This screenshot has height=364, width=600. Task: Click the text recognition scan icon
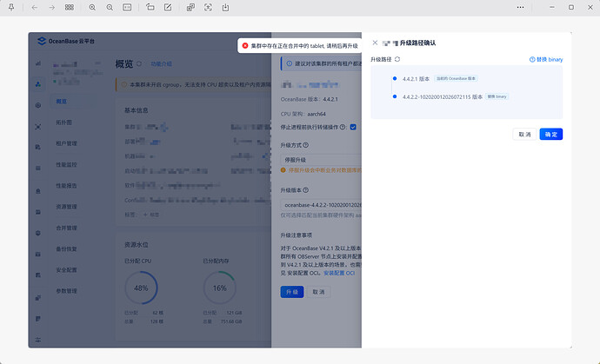(x=208, y=7)
